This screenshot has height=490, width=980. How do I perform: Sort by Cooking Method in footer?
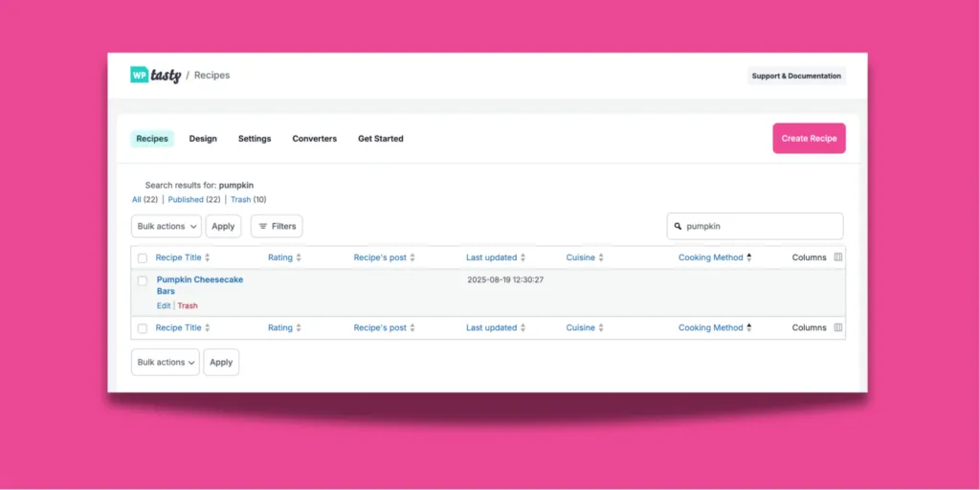click(711, 328)
